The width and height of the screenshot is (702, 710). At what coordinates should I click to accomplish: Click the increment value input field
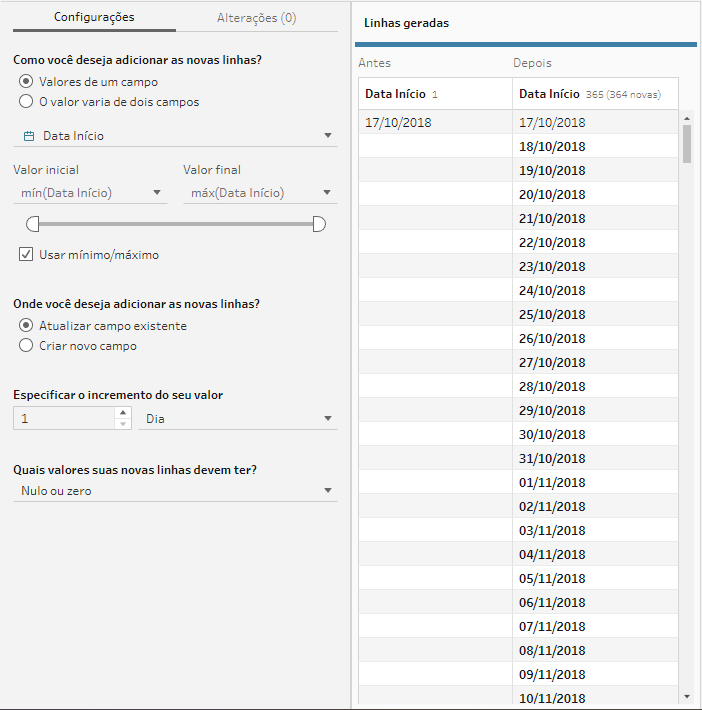click(x=64, y=418)
